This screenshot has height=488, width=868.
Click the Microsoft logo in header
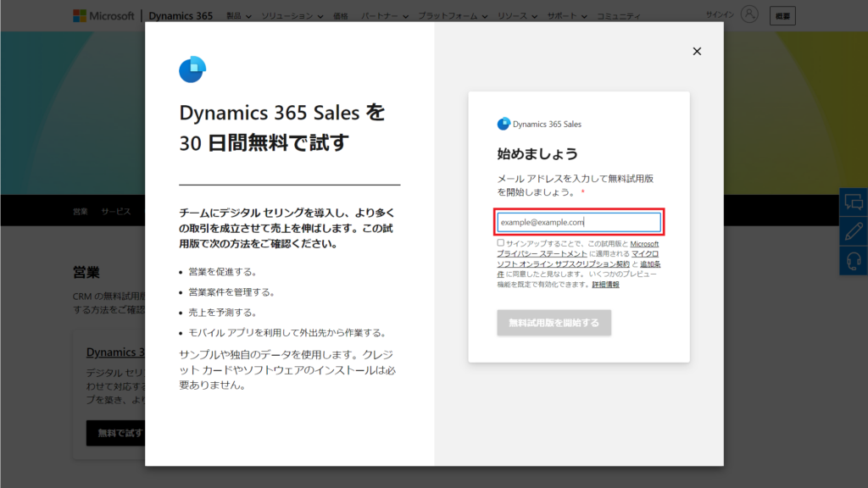(103, 15)
